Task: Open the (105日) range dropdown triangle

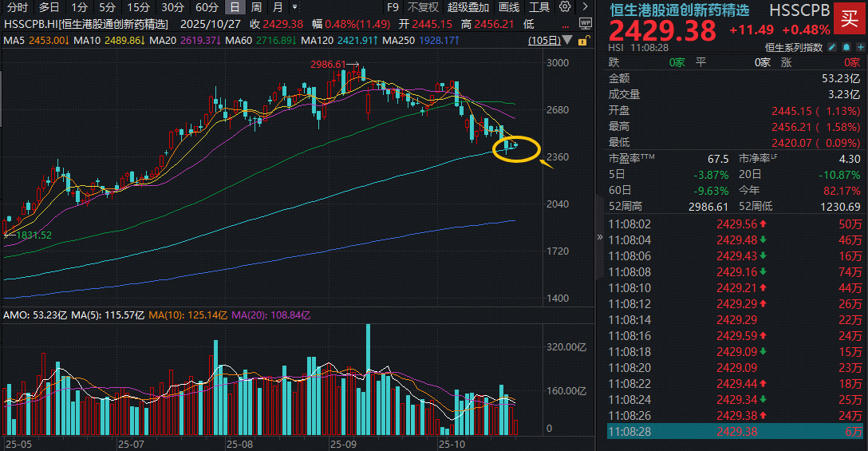Action: pos(567,41)
